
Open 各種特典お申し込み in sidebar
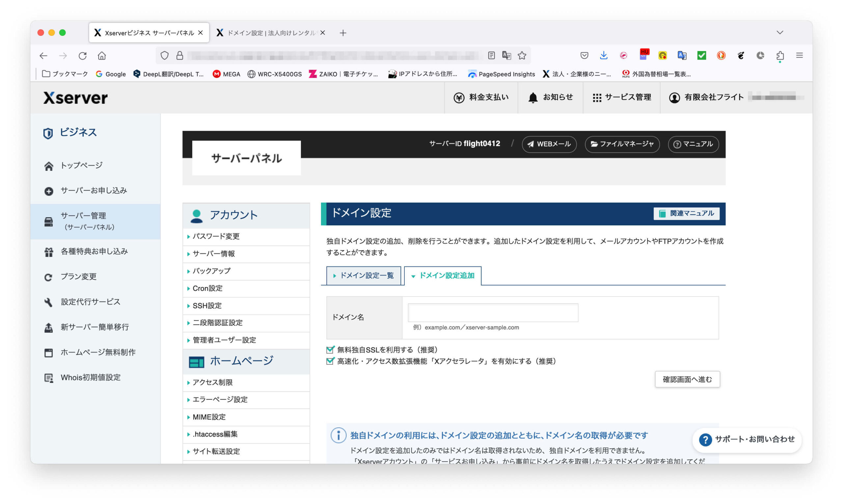pos(95,251)
